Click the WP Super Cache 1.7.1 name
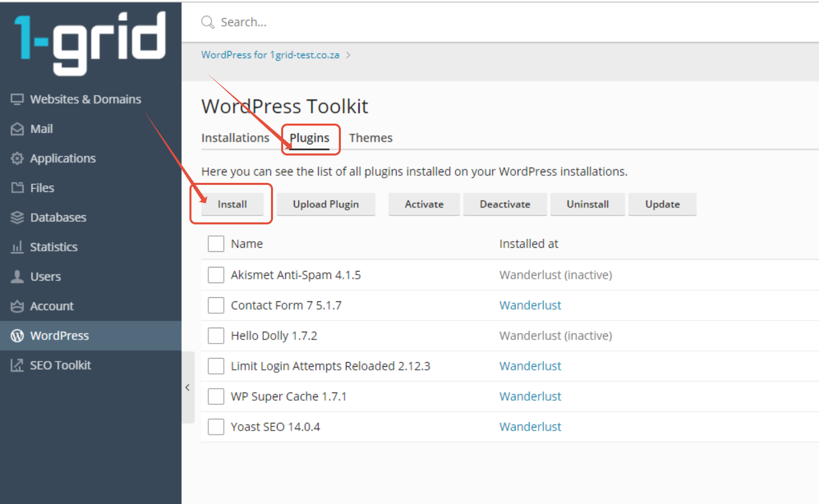Viewport: 819px width, 504px height. (289, 397)
